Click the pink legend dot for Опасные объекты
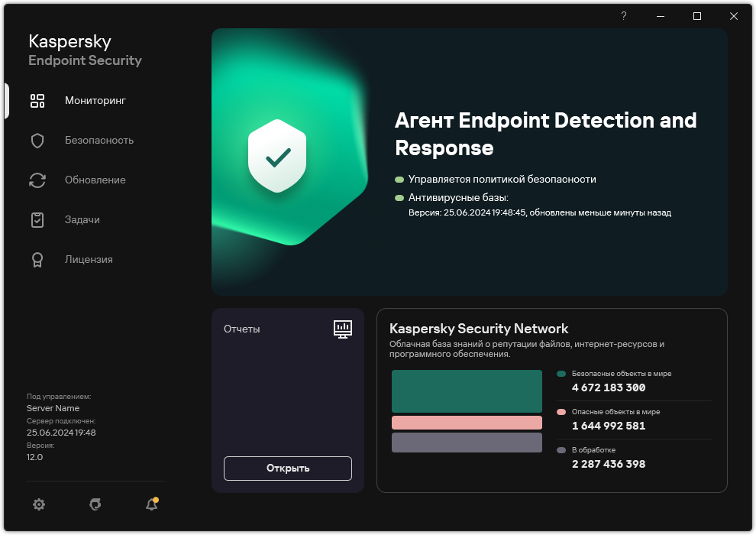The image size is (756, 535). [561, 412]
